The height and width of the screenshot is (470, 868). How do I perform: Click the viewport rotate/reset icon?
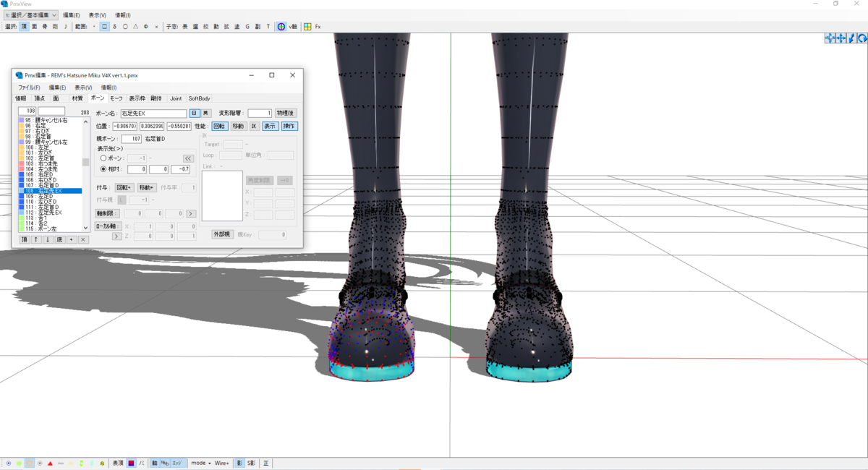863,38
